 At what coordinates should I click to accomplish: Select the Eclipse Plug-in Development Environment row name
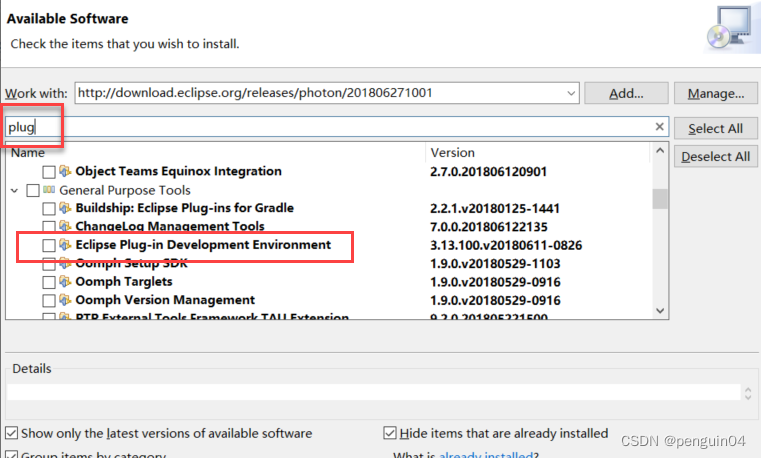pos(203,245)
